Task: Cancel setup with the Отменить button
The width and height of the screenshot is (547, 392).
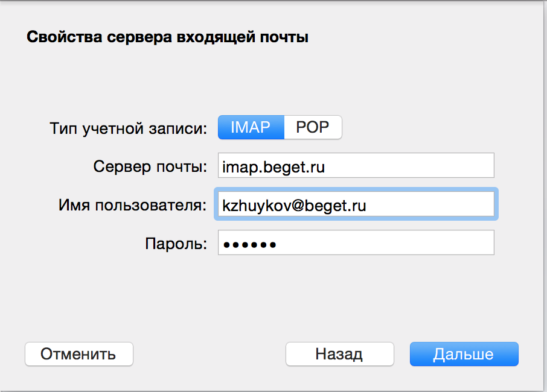Action: coord(79,354)
